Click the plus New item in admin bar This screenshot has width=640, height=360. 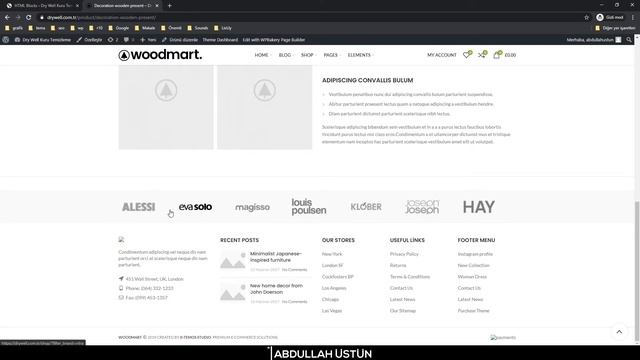click(x=148, y=40)
